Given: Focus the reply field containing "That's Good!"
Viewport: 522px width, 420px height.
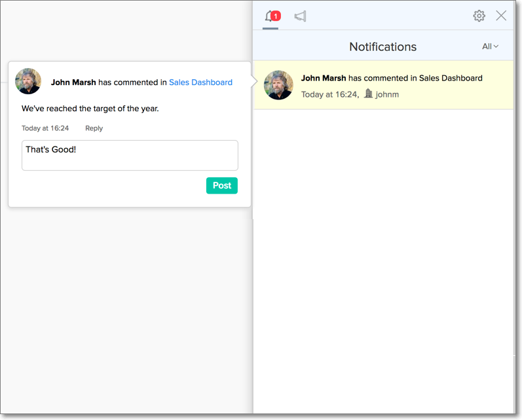Looking at the screenshot, I should [130, 155].
